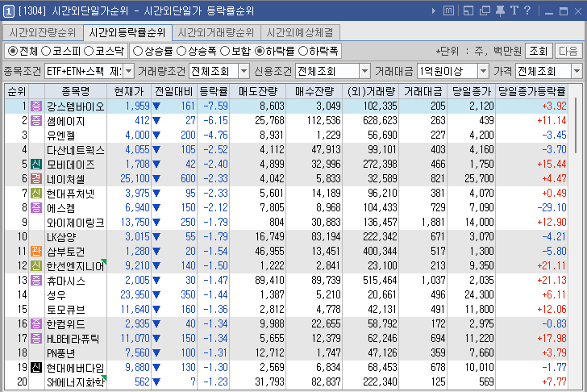The height and width of the screenshot is (392, 587).
Task: Click the down arrow beside 네이처셀 price 25,100
Action: pos(156,178)
